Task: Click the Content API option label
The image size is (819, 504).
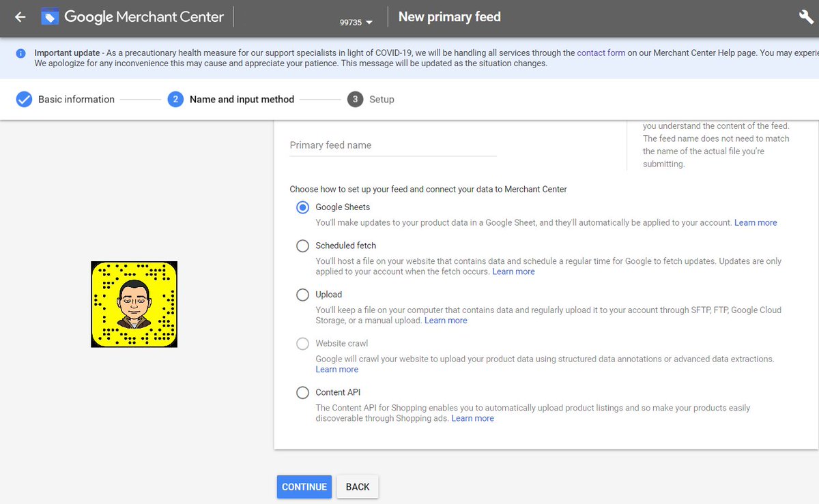Action: (338, 392)
